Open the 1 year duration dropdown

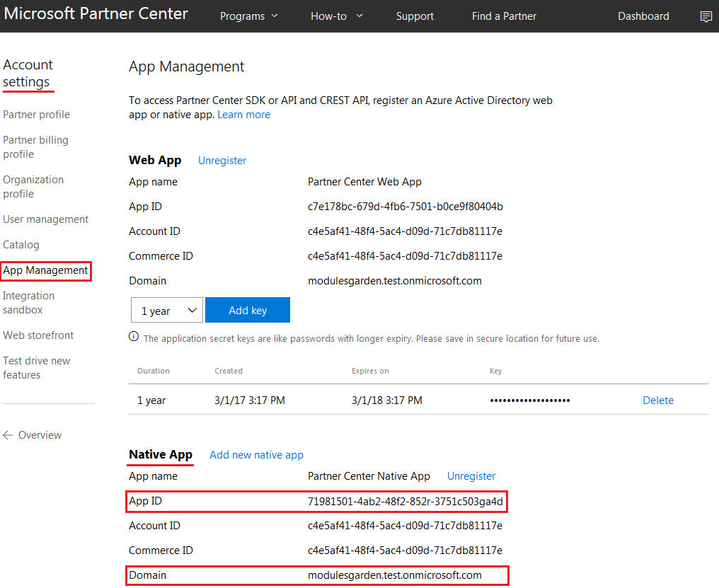click(x=167, y=311)
